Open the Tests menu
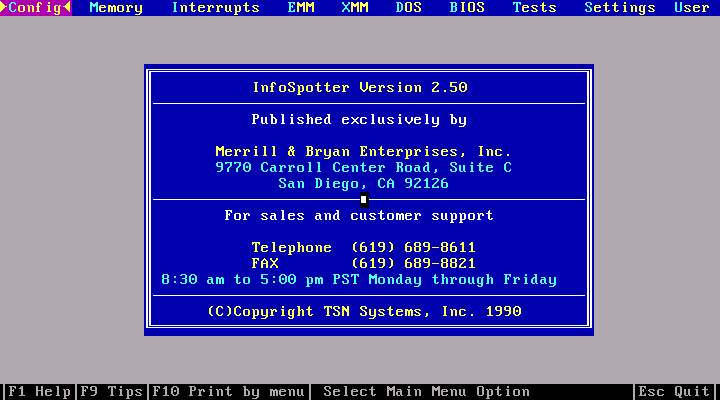This screenshot has height=400, width=720. pyautogui.click(x=534, y=8)
